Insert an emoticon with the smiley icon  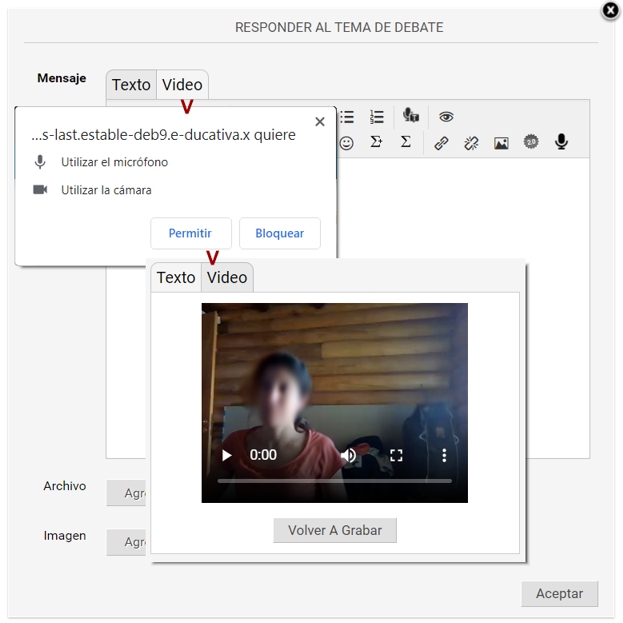[347, 143]
